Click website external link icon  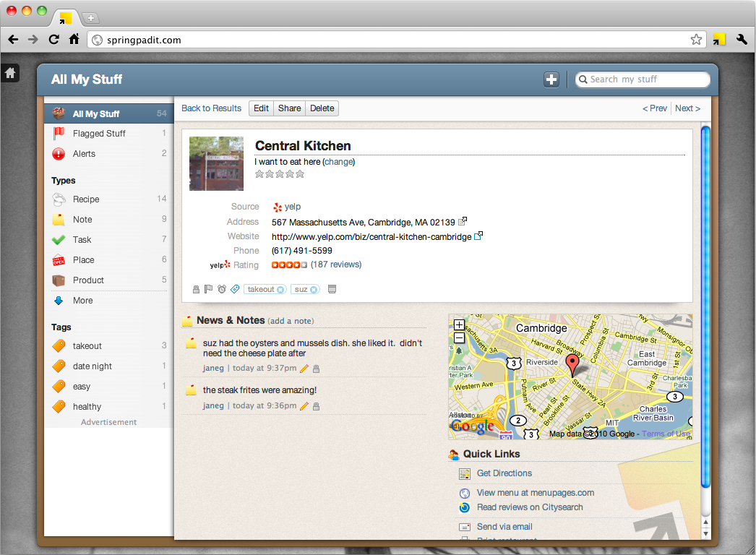pyautogui.click(x=478, y=236)
